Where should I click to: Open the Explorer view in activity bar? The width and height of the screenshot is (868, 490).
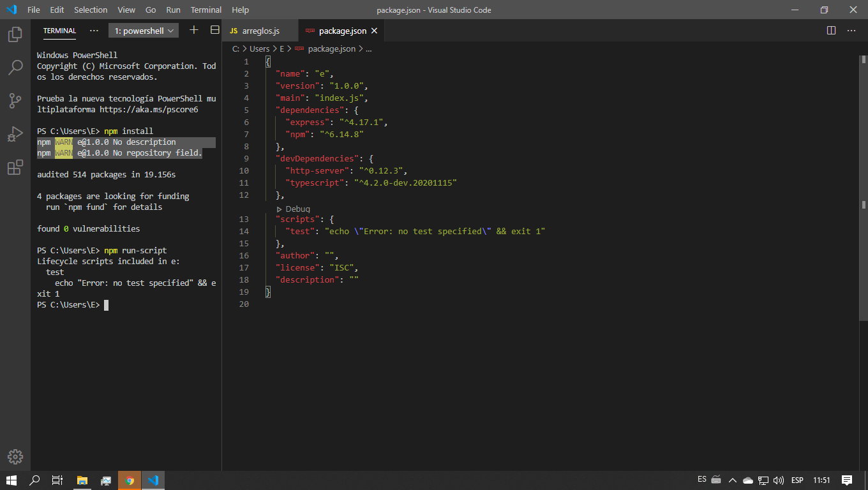[x=15, y=34]
